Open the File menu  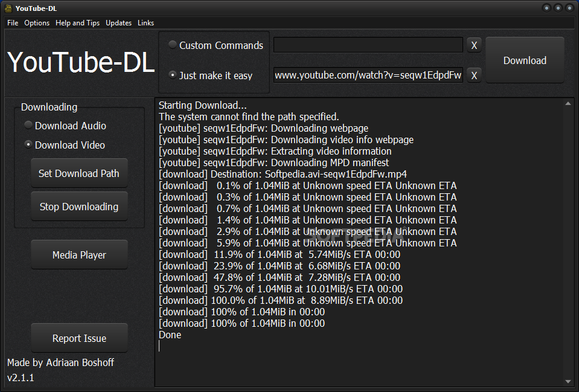[x=13, y=23]
